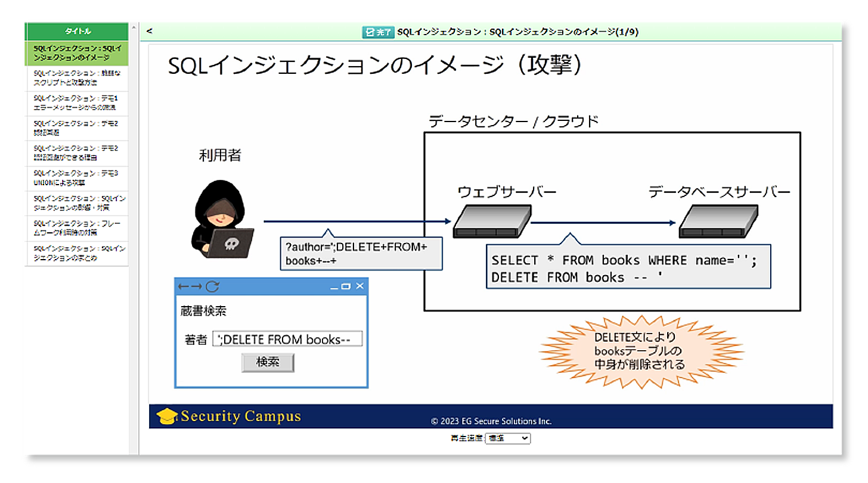
Task: Click the © 2023 EG Secure Solutions text
Action: pyautogui.click(x=491, y=421)
